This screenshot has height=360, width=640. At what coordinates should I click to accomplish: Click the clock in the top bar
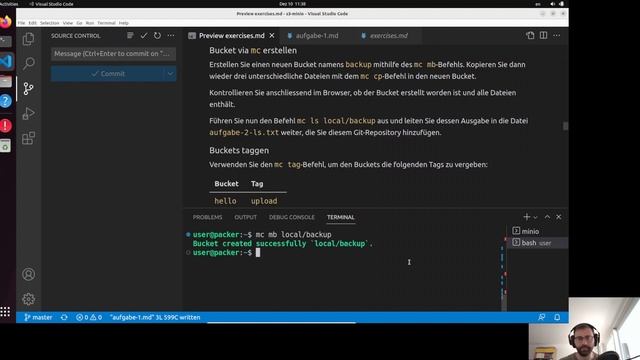click(x=292, y=4)
